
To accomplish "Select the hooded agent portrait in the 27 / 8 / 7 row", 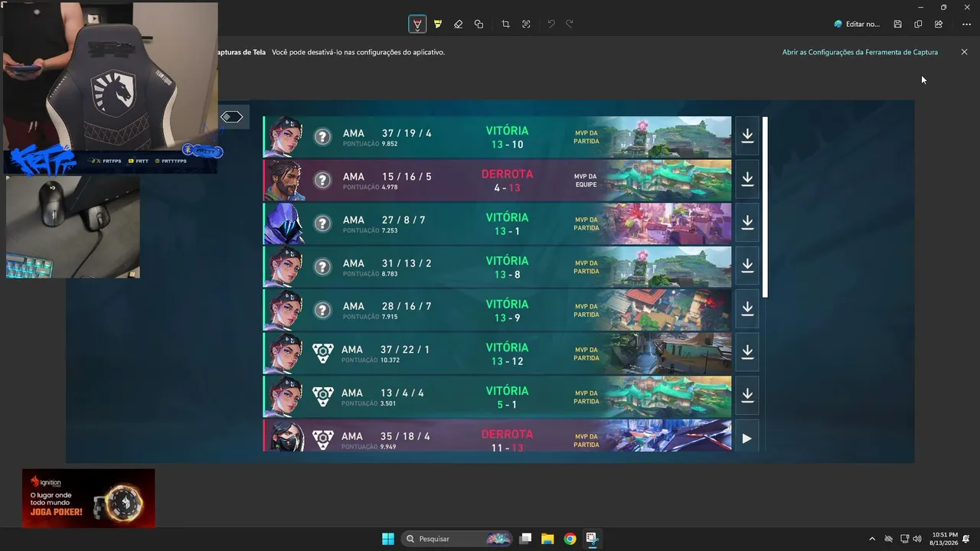I will pyautogui.click(x=285, y=223).
